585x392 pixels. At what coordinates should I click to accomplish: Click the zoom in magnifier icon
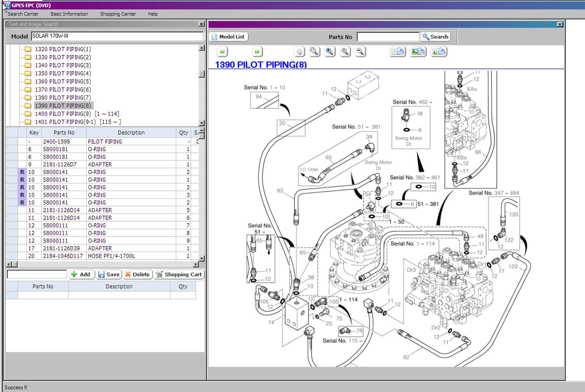330,52
